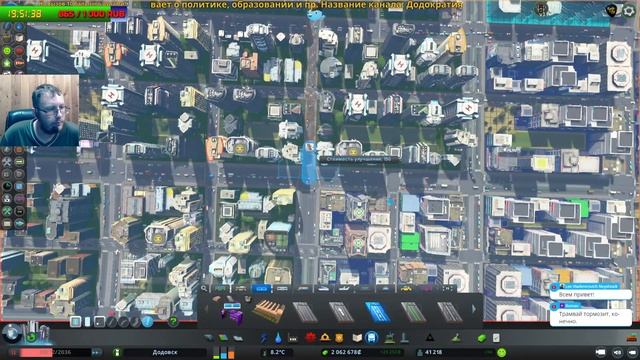Click the stream timer 19:51:38
Viewport: 640px width, 360px height.
coord(25,14)
